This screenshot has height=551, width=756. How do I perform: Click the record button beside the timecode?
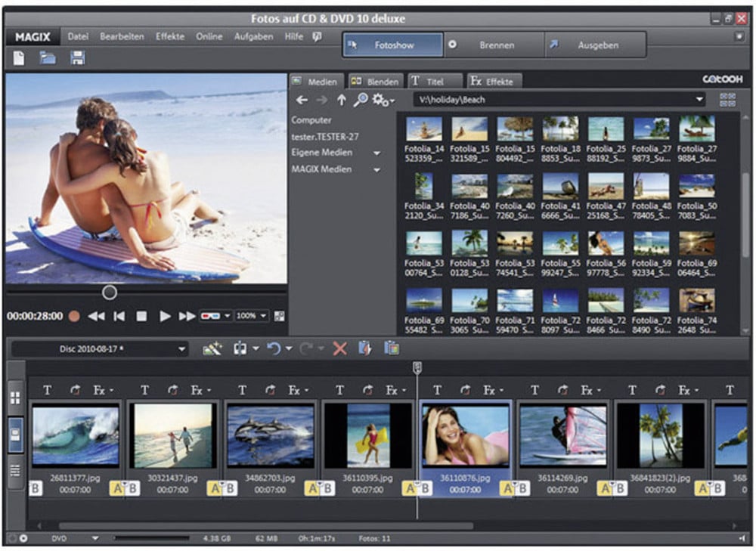click(74, 316)
